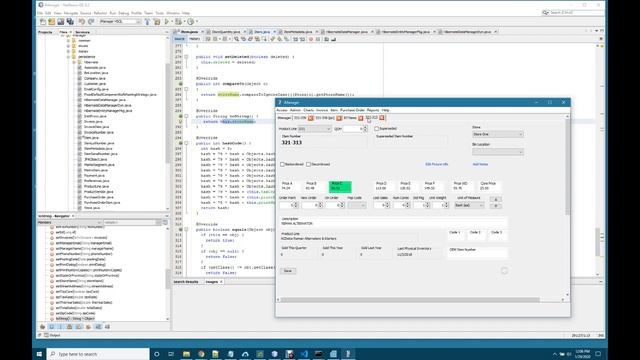Close the 321-313 tab in Manager window
The width and height of the screenshot is (640, 360).
(x=382, y=118)
